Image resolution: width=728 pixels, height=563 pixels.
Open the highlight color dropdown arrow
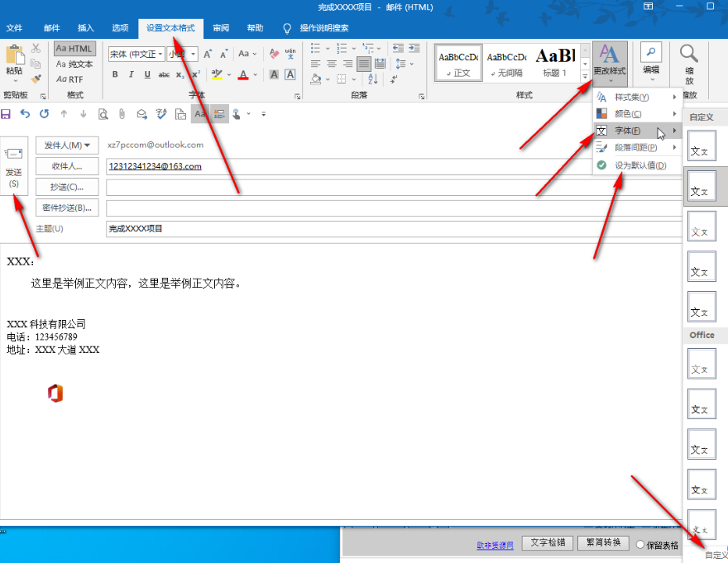pos(229,74)
